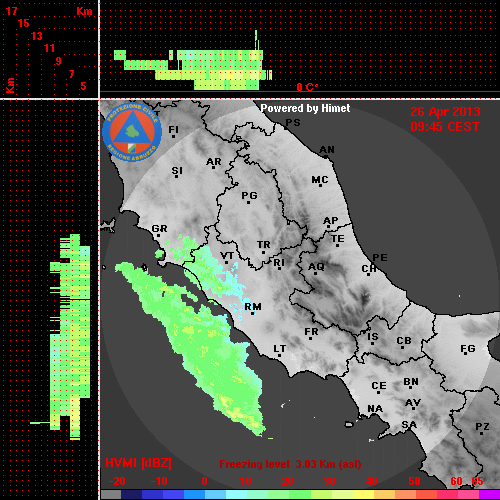The height and width of the screenshot is (500, 500).
Task: Select the LT city label
Action: (x=280, y=349)
